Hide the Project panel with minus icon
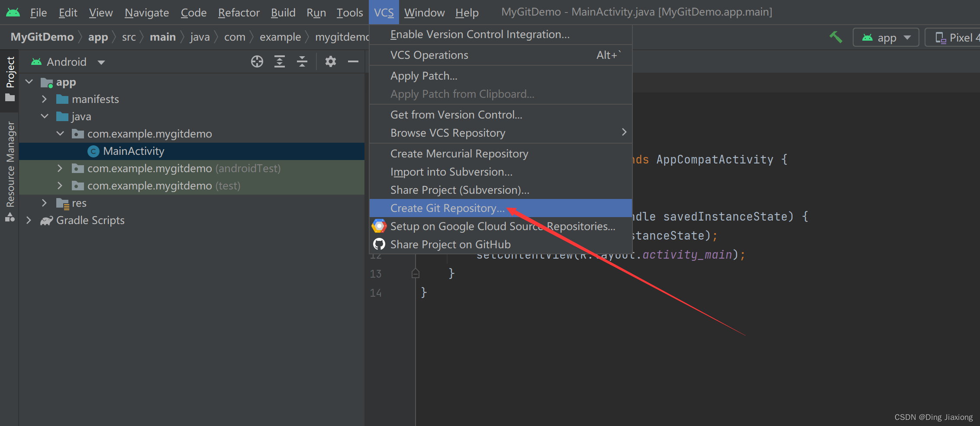 pyautogui.click(x=353, y=62)
